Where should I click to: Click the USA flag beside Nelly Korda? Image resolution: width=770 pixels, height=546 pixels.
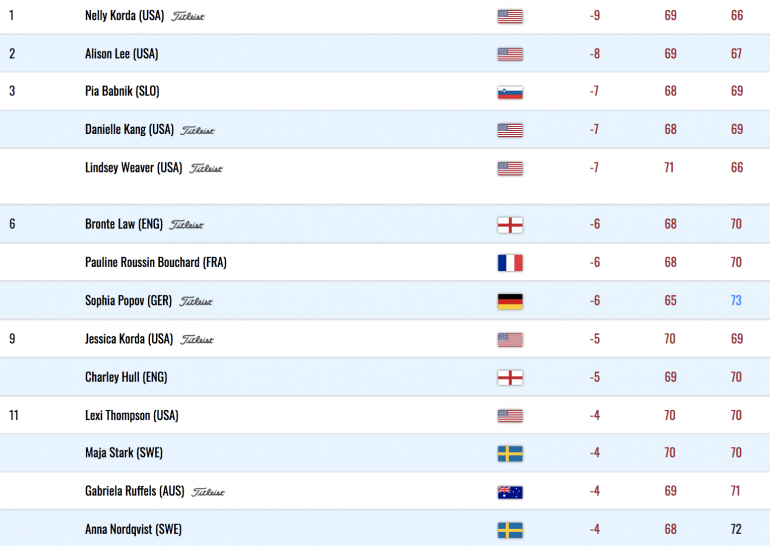pyautogui.click(x=510, y=16)
